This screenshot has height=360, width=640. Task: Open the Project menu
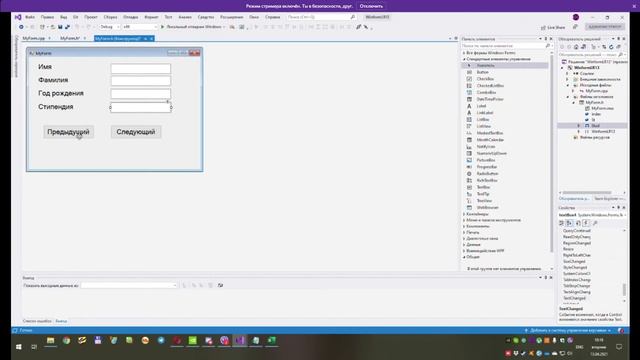pos(91,17)
